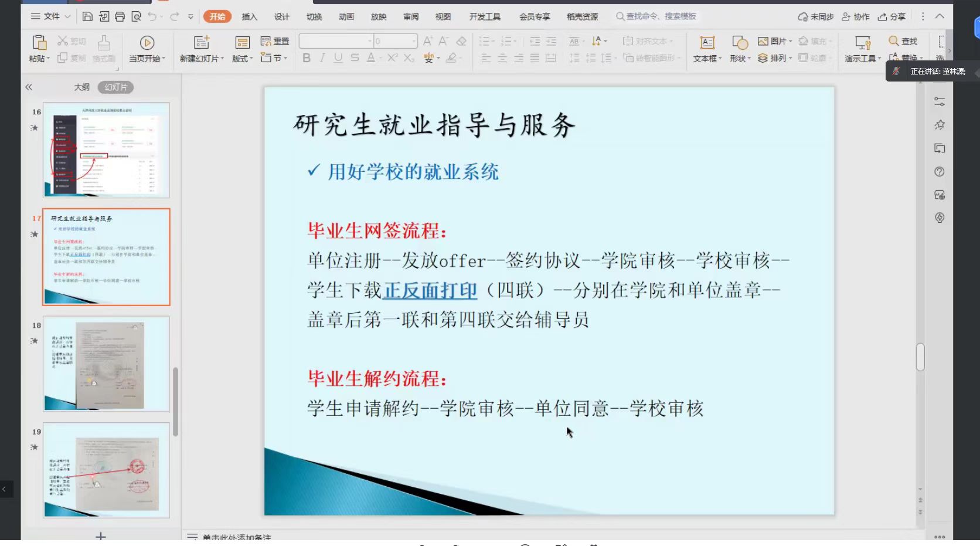Switch panel to 大纲 outline view
Image resolution: width=980 pixels, height=546 pixels.
point(81,87)
